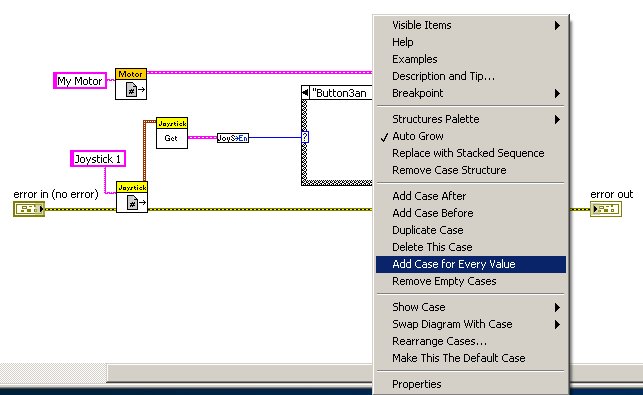The width and height of the screenshot is (643, 395).
Task: Select the JoyS to Enum converter node
Action: 233,138
